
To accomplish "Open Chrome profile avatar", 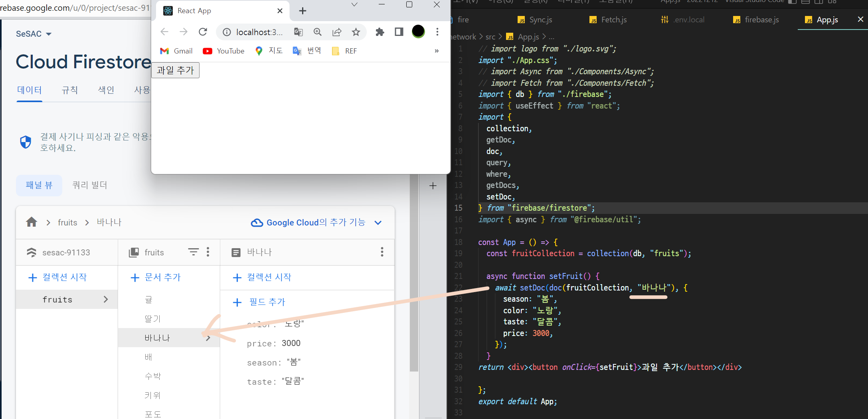I will [418, 32].
